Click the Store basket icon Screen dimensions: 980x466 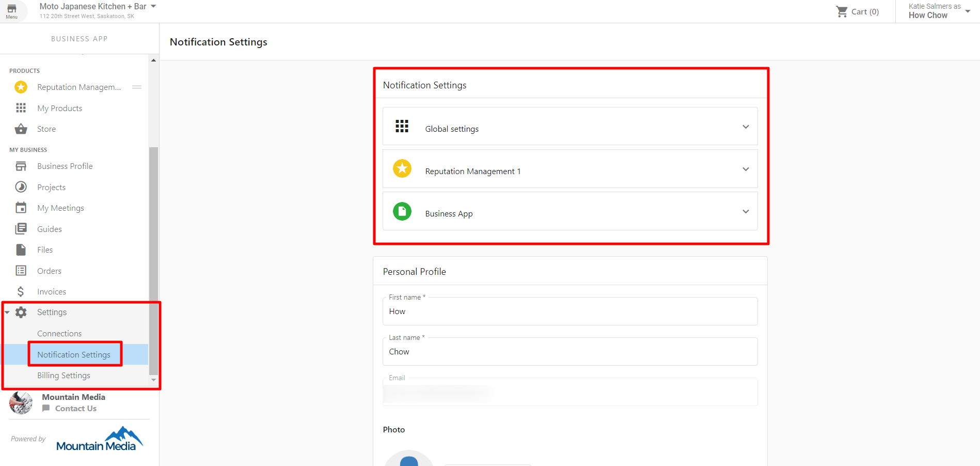[x=21, y=129]
